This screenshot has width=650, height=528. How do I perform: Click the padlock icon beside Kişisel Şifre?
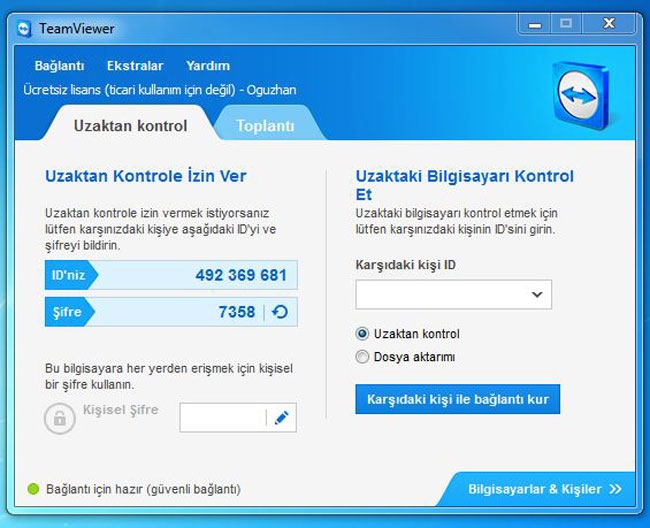(x=60, y=418)
